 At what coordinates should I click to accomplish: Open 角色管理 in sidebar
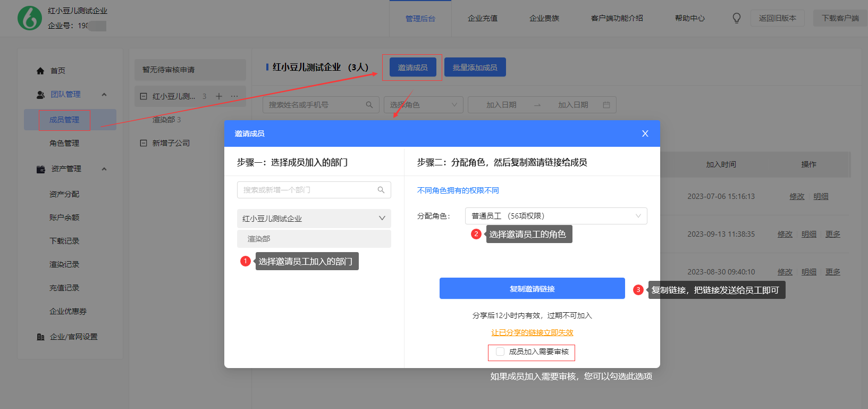point(64,143)
